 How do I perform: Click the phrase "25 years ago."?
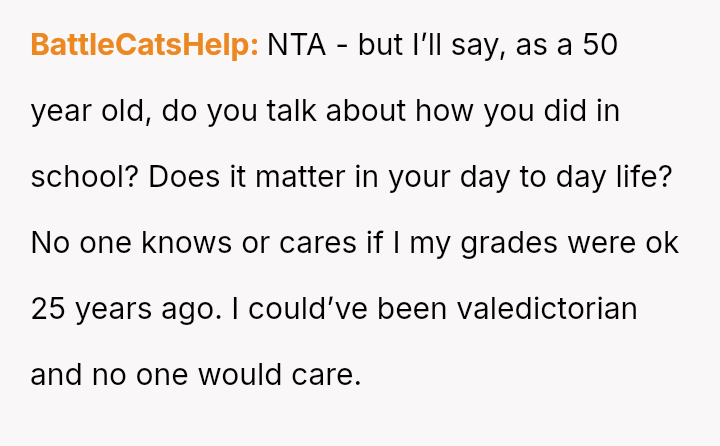pos(127,309)
